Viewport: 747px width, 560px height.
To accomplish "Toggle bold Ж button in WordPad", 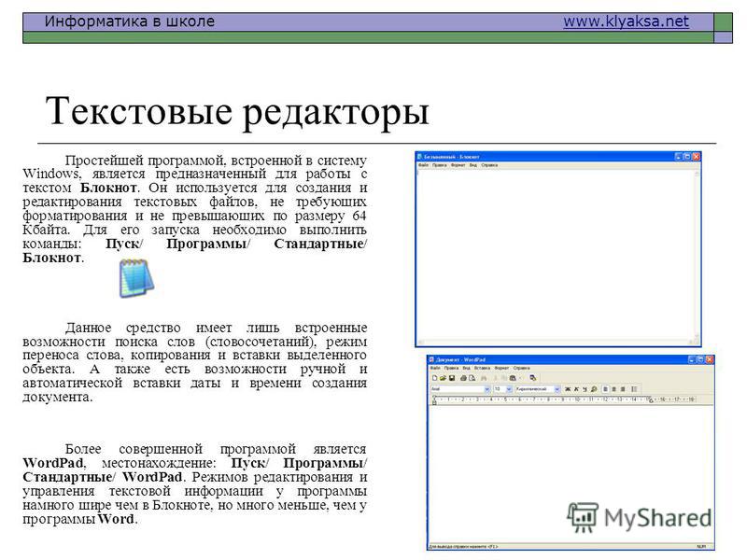I will coord(568,389).
